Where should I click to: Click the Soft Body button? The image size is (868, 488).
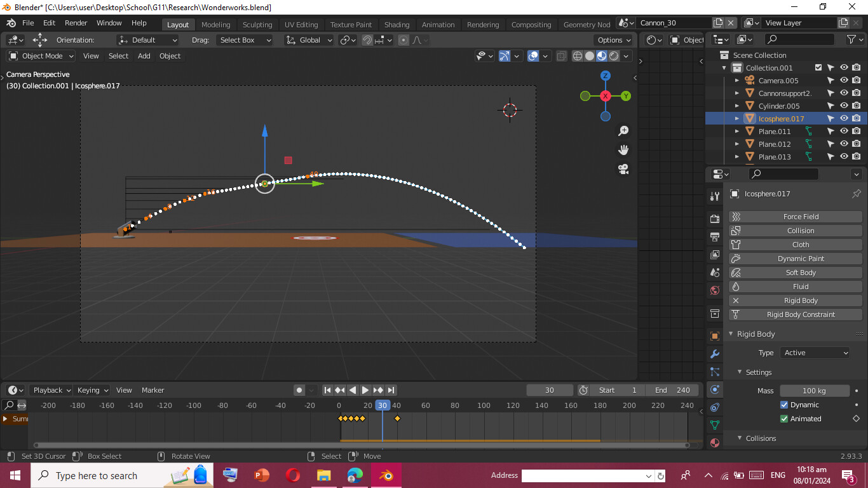coord(800,272)
